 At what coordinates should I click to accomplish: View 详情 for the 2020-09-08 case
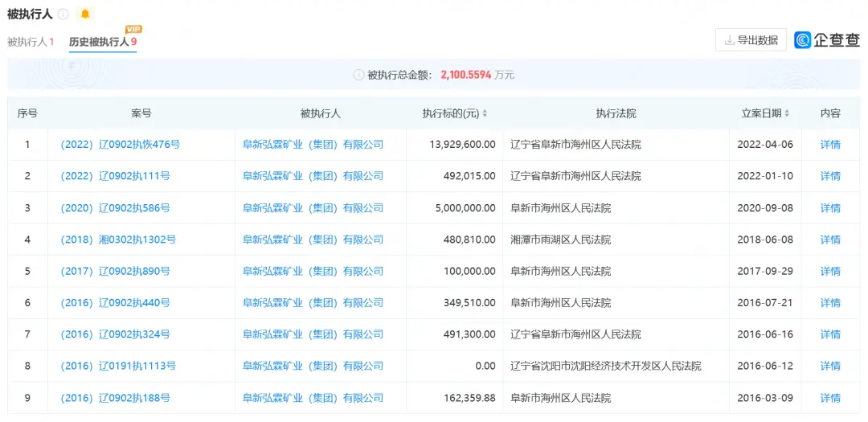tap(829, 208)
